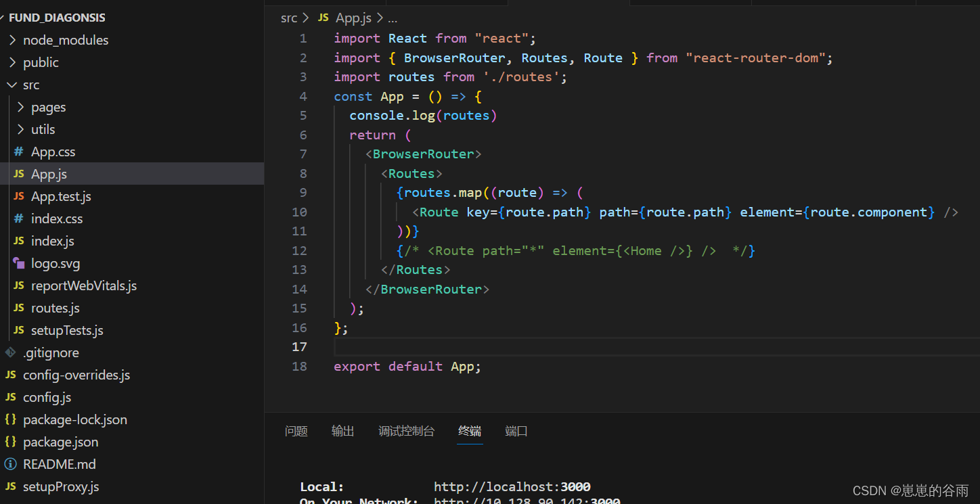Open App.test.js from the file tree

132,196
